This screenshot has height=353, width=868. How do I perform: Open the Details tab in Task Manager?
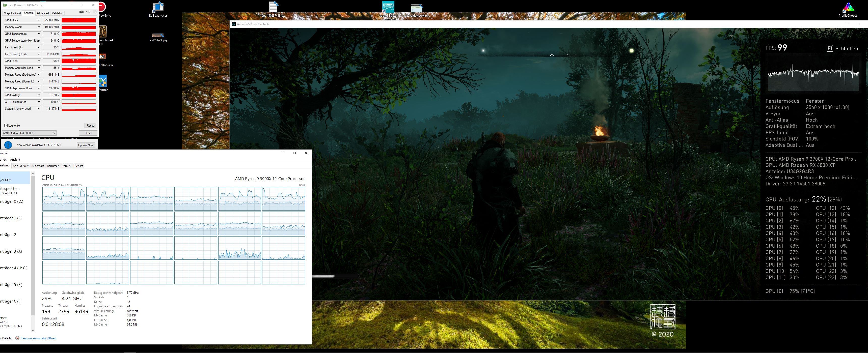click(x=66, y=166)
